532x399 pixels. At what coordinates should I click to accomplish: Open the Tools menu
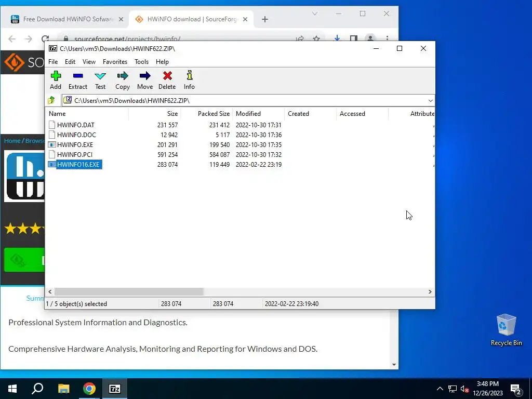click(141, 62)
